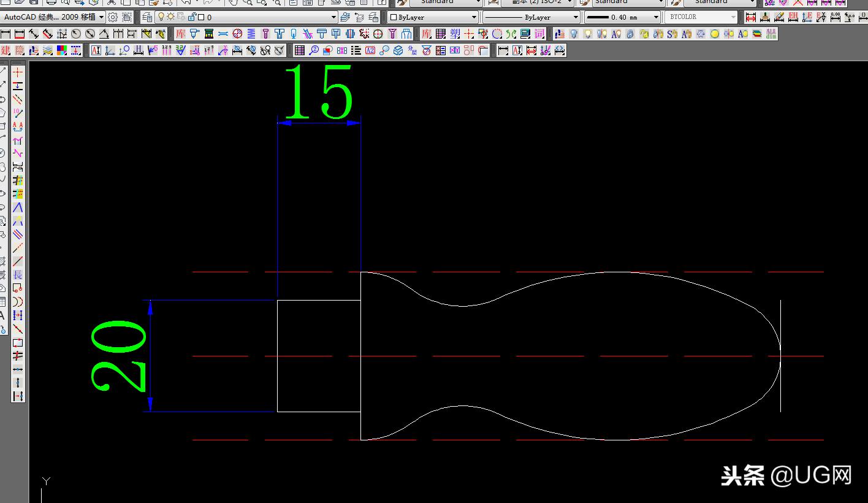868x503 pixels.
Task: Open the Layer Properties Manager icon
Action: pos(147,17)
